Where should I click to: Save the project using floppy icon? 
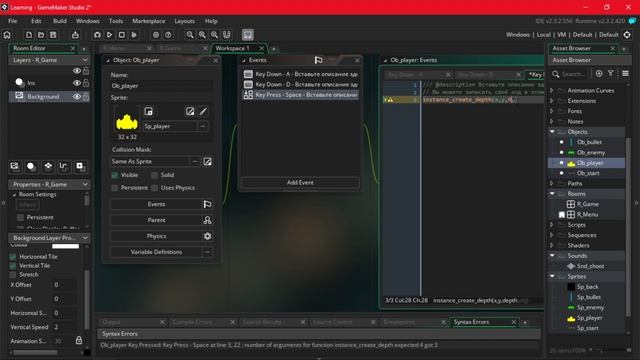pos(53,35)
